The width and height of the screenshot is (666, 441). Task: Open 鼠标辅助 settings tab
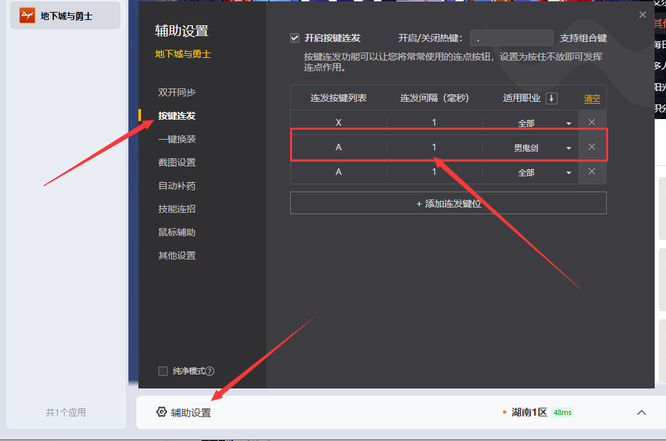(177, 232)
